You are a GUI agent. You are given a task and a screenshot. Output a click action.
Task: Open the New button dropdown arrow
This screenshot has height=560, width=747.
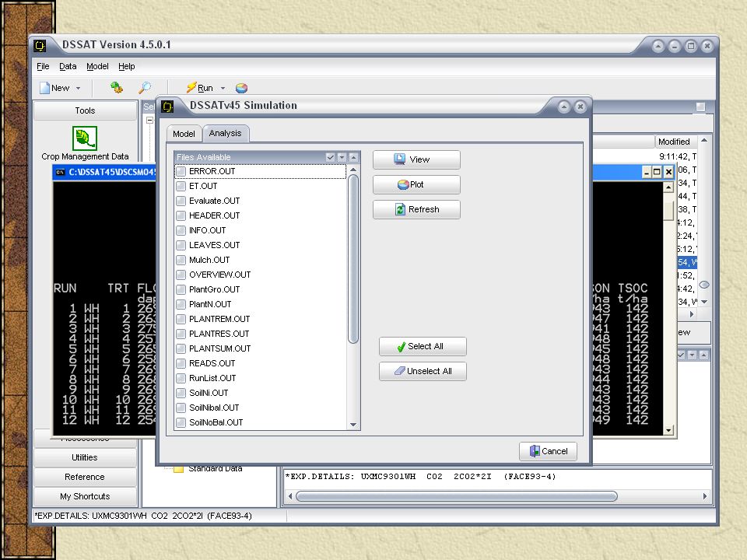coord(78,88)
